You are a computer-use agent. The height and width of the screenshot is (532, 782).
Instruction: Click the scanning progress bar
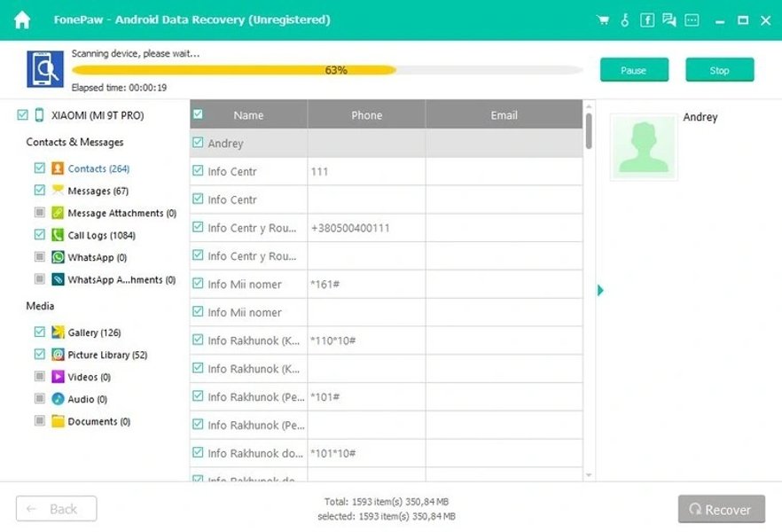[x=326, y=70]
